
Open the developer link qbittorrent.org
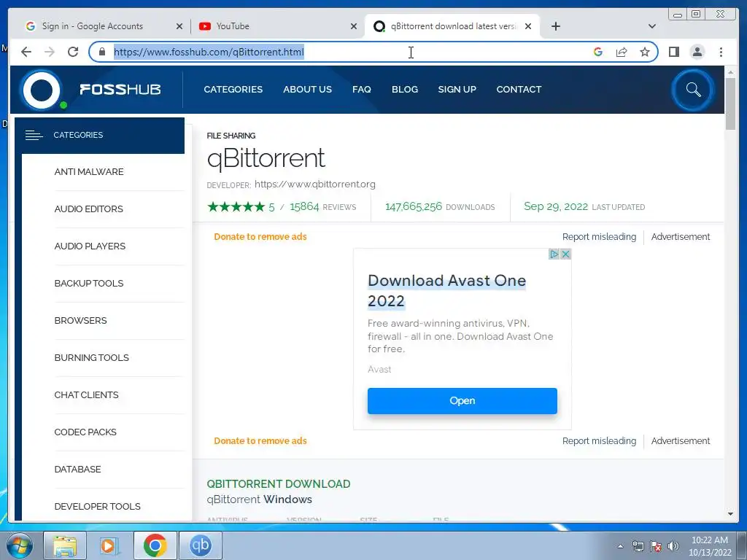coord(315,184)
